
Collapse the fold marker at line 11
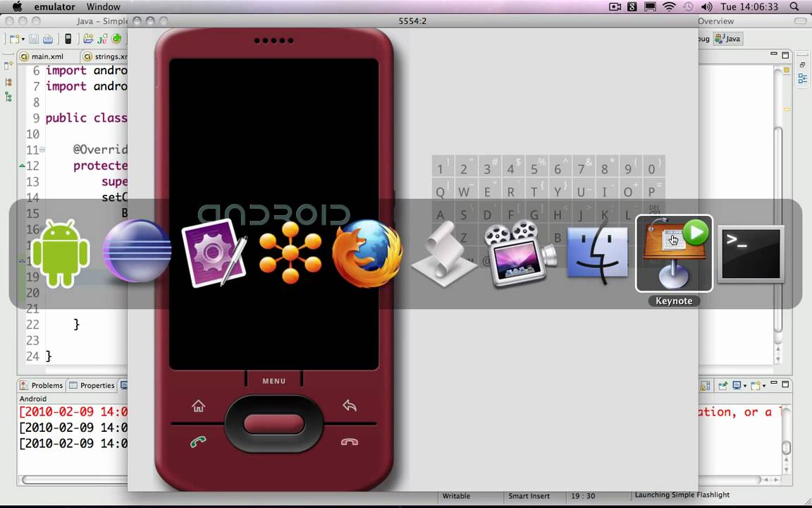pyautogui.click(x=42, y=150)
